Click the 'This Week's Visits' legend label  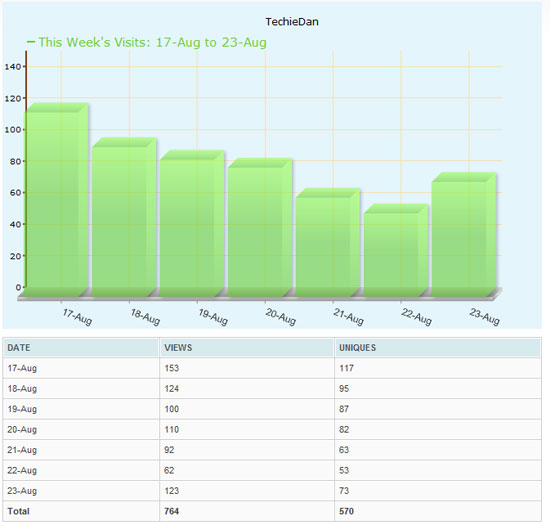click(152, 42)
